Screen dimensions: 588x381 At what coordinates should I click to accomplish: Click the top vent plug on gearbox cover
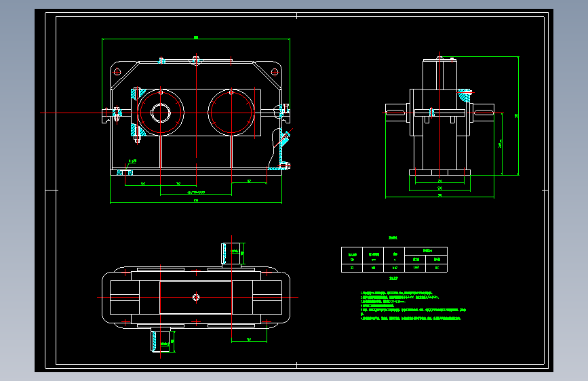coord(196,60)
